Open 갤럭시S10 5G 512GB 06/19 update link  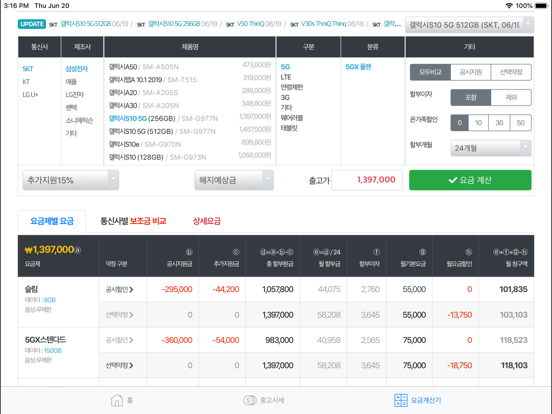coord(94,24)
